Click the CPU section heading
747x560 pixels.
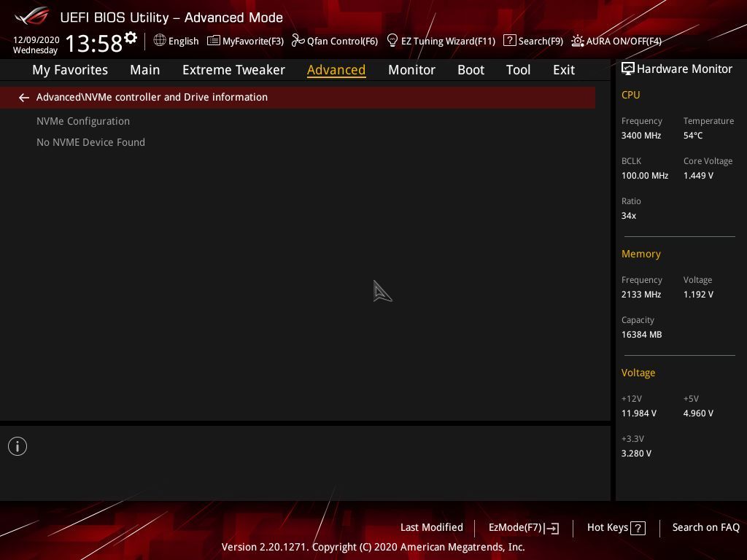[631, 95]
